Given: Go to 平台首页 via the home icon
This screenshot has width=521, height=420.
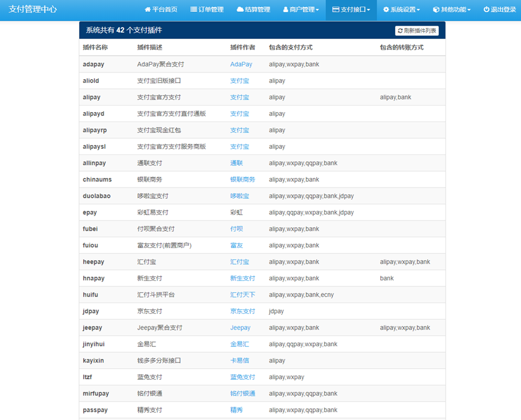Looking at the screenshot, I should pyautogui.click(x=161, y=10).
